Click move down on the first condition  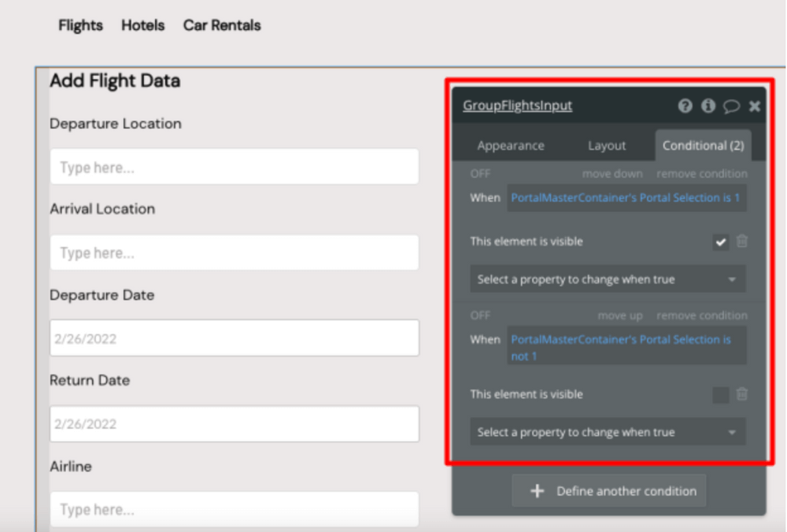point(611,175)
